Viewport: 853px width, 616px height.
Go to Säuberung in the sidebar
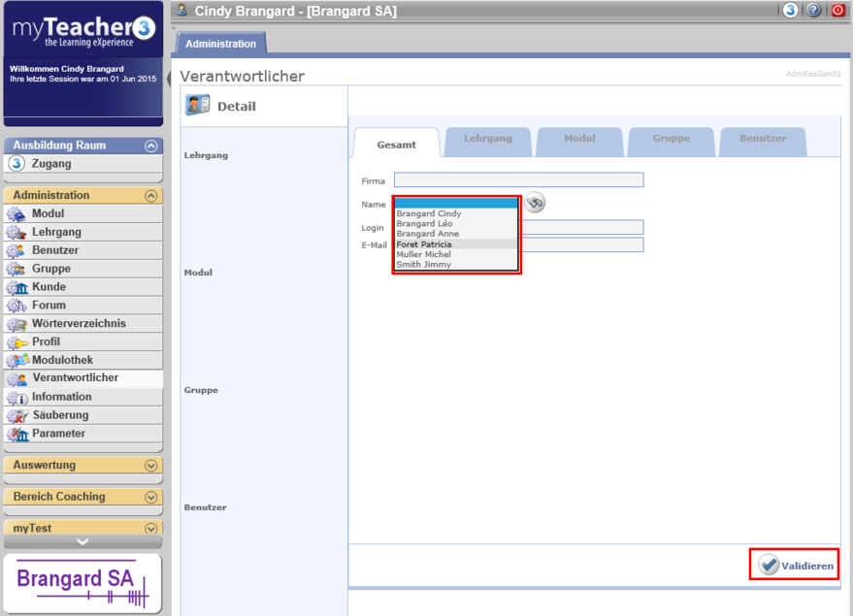pos(59,415)
